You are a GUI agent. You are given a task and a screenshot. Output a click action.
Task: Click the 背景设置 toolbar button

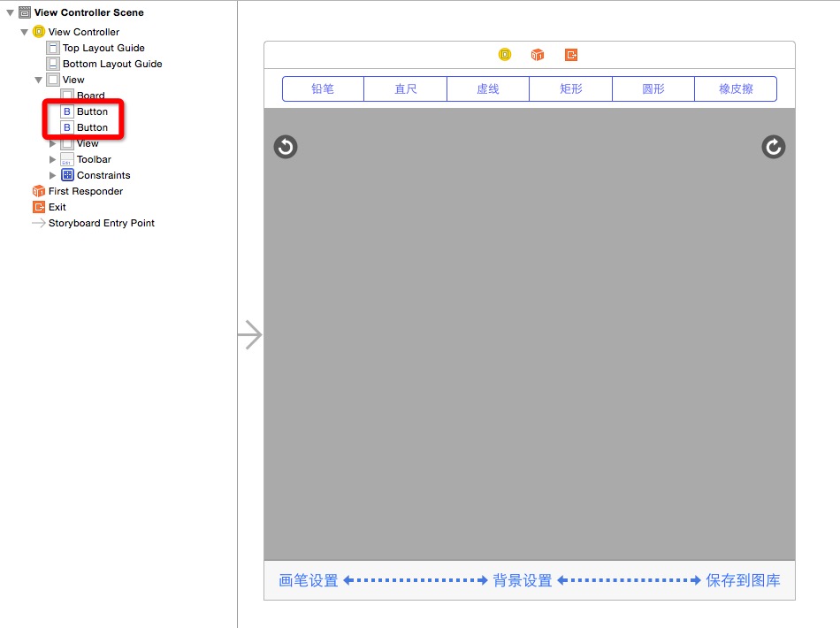523,580
